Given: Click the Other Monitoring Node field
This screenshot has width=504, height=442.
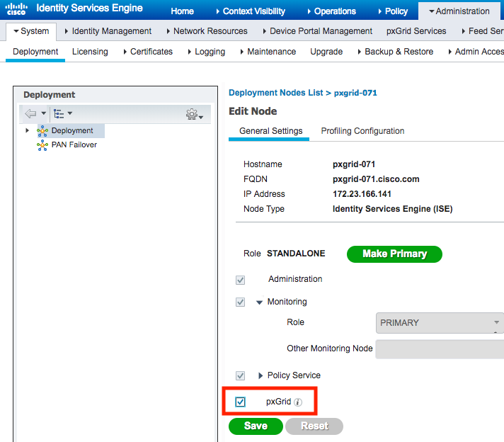Looking at the screenshot, I should coord(440,349).
